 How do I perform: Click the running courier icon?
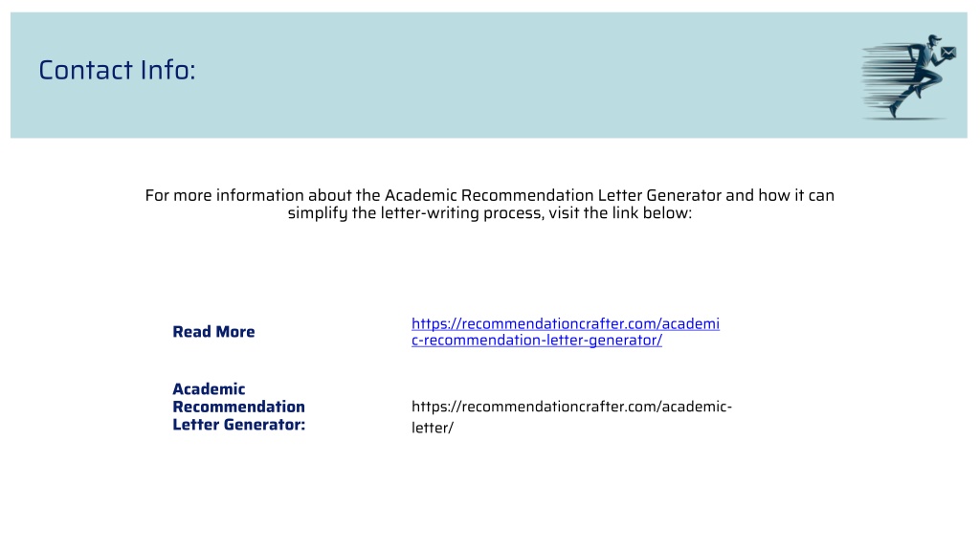(x=909, y=77)
